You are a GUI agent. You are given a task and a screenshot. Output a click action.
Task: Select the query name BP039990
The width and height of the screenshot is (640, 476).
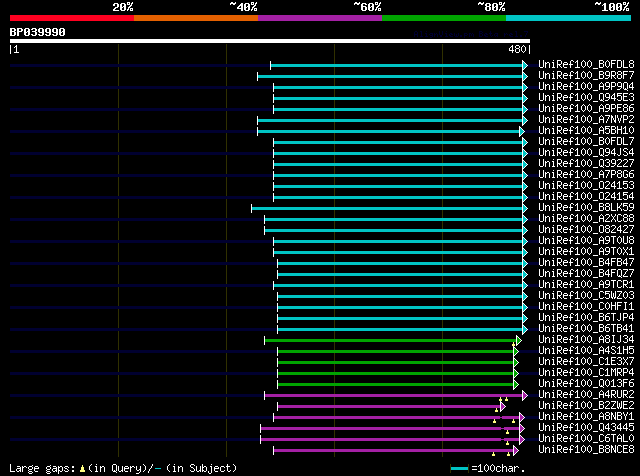click(x=38, y=32)
